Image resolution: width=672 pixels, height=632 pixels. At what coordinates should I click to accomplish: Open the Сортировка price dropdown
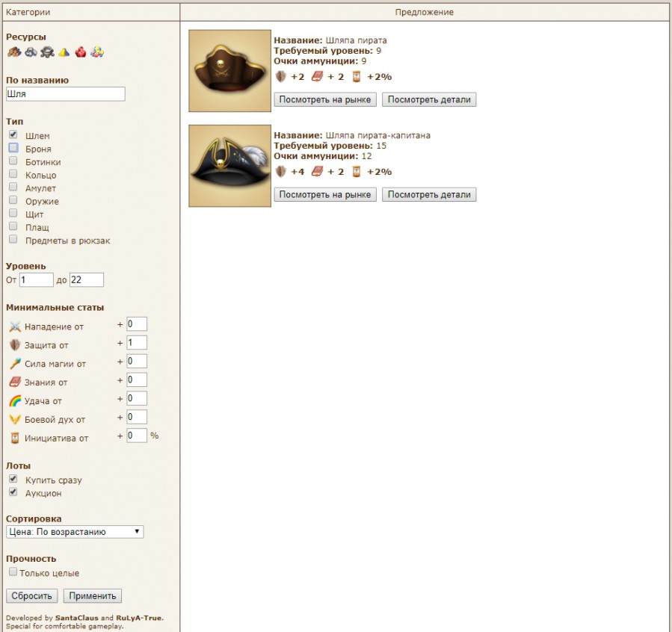[75, 532]
